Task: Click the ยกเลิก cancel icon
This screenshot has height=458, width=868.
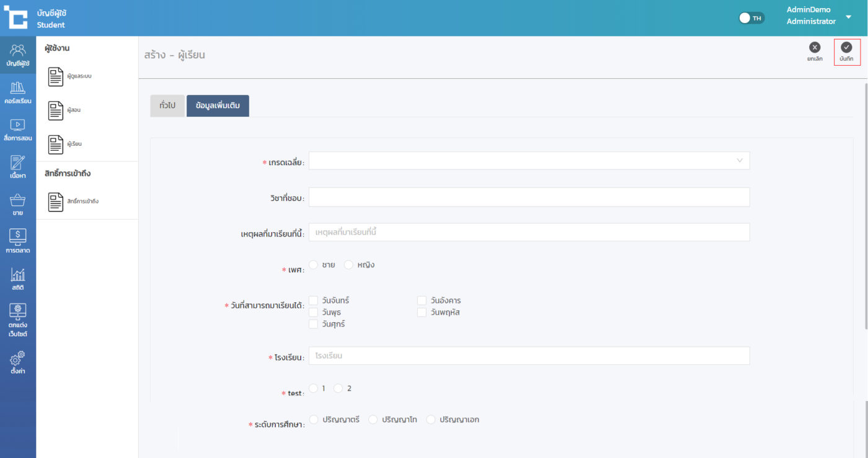Action: coord(815,48)
